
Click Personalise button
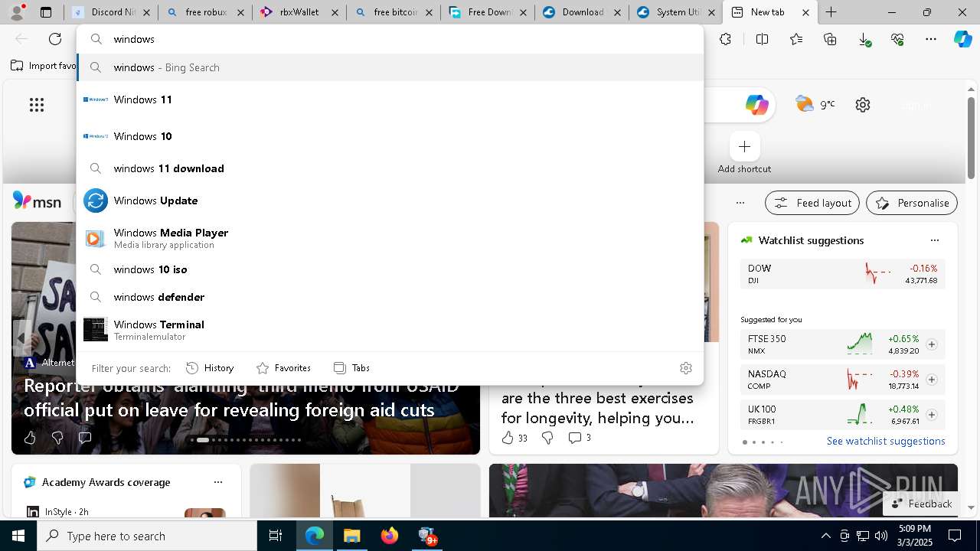point(912,203)
